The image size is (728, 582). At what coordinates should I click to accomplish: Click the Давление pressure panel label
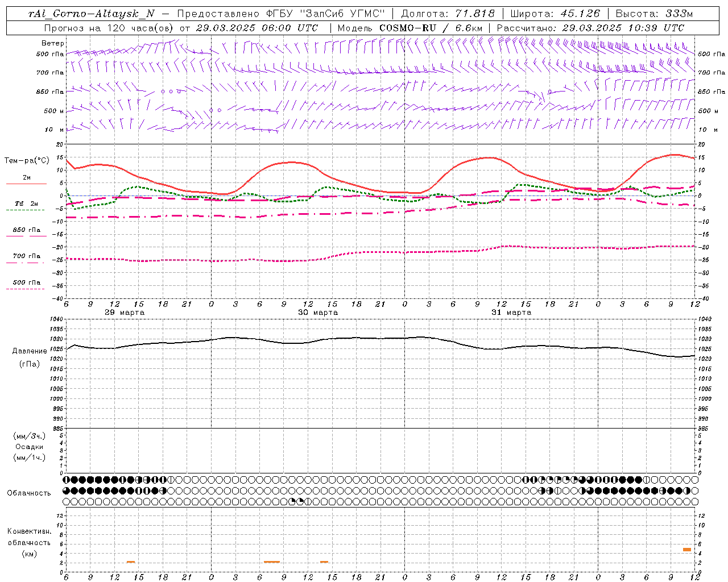[x=30, y=351]
